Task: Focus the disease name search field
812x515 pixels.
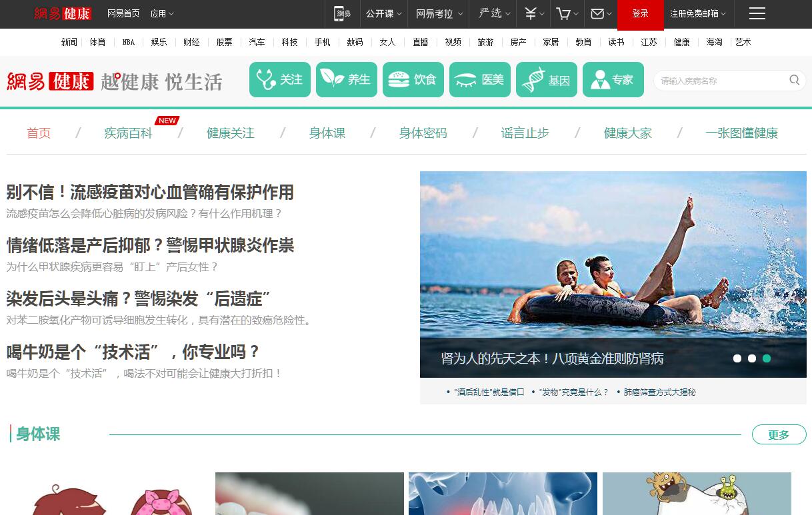Action: point(720,81)
